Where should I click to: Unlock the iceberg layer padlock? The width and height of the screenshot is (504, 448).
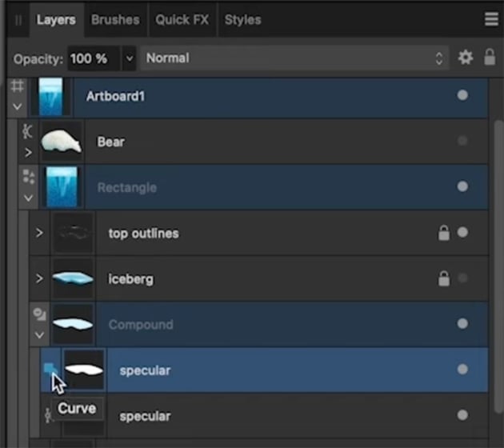point(444,278)
